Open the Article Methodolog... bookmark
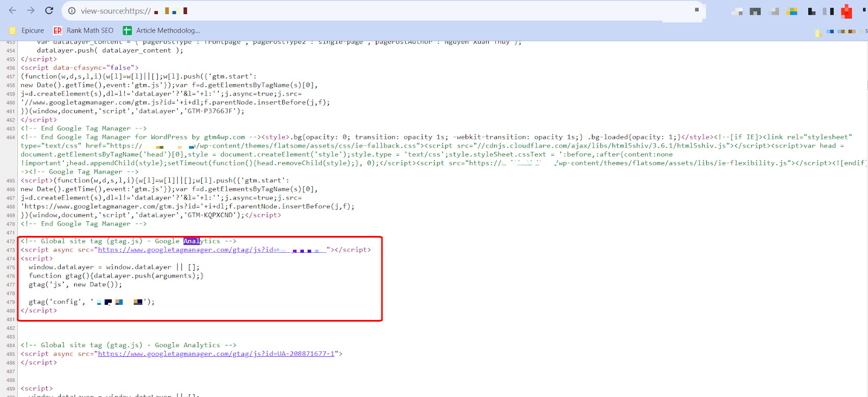This screenshot has width=868, height=397. click(x=162, y=30)
